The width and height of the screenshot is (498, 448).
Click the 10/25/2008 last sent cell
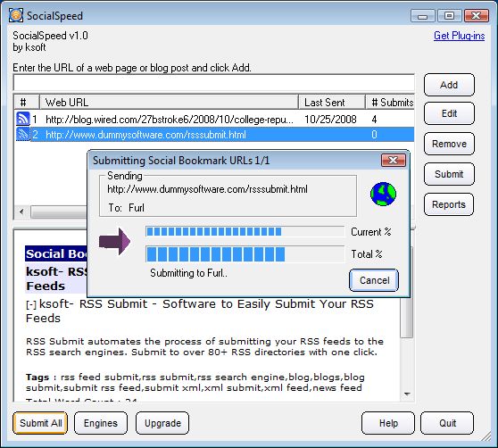(330, 119)
